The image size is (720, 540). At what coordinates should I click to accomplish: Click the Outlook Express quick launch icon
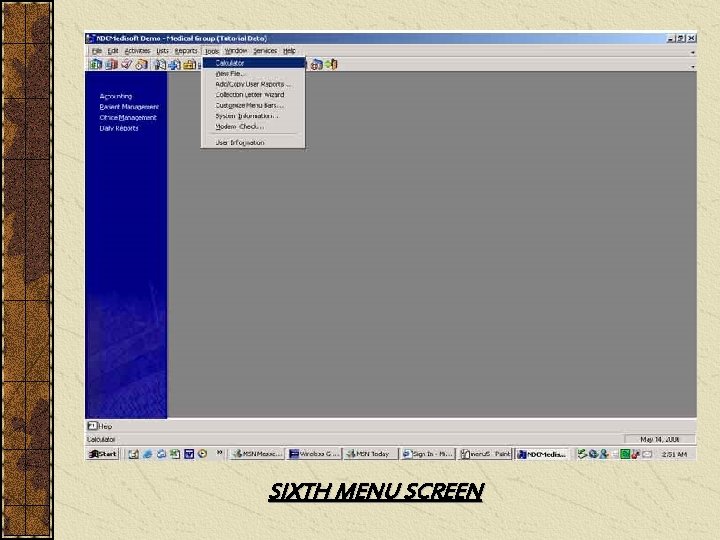click(161, 454)
